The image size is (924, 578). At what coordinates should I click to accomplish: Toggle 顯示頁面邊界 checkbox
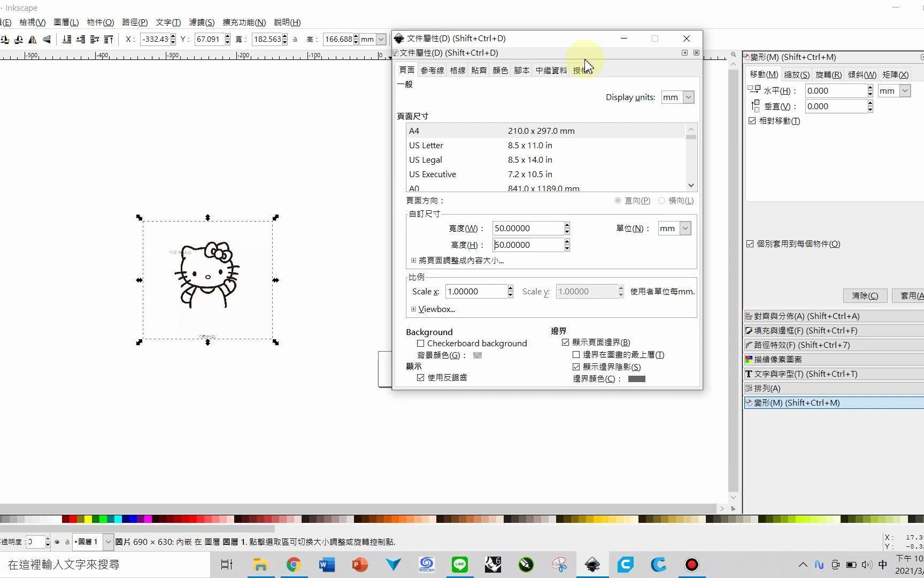pos(566,343)
